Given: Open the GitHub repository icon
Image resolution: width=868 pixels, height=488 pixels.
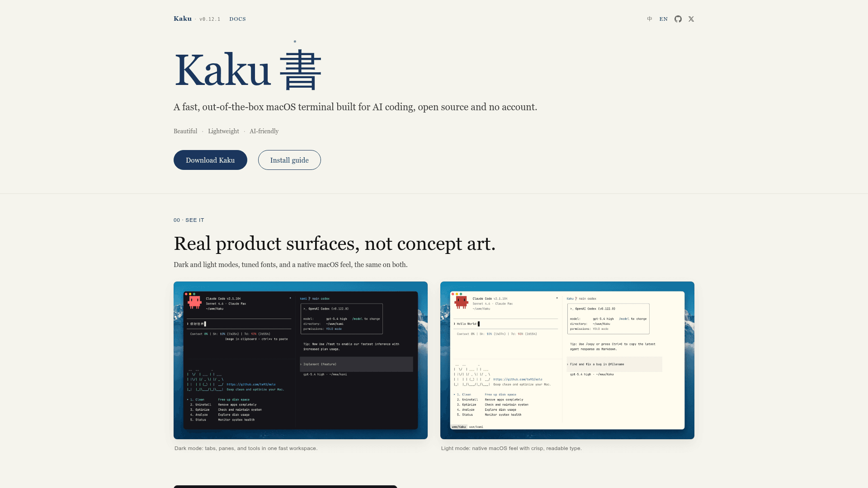Looking at the screenshot, I should pyautogui.click(x=678, y=19).
